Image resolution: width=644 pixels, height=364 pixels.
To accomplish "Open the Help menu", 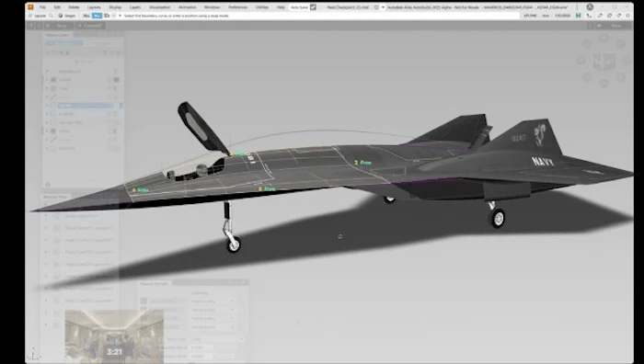I will coord(281,7).
